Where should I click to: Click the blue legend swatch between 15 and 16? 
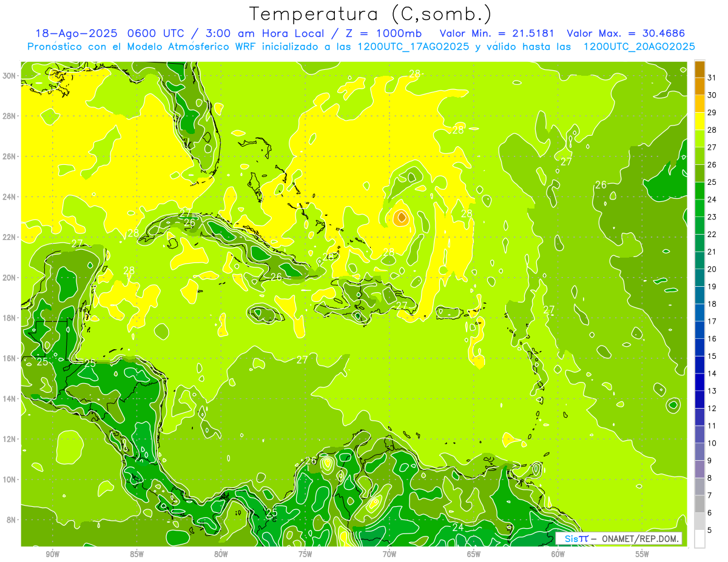click(x=699, y=347)
